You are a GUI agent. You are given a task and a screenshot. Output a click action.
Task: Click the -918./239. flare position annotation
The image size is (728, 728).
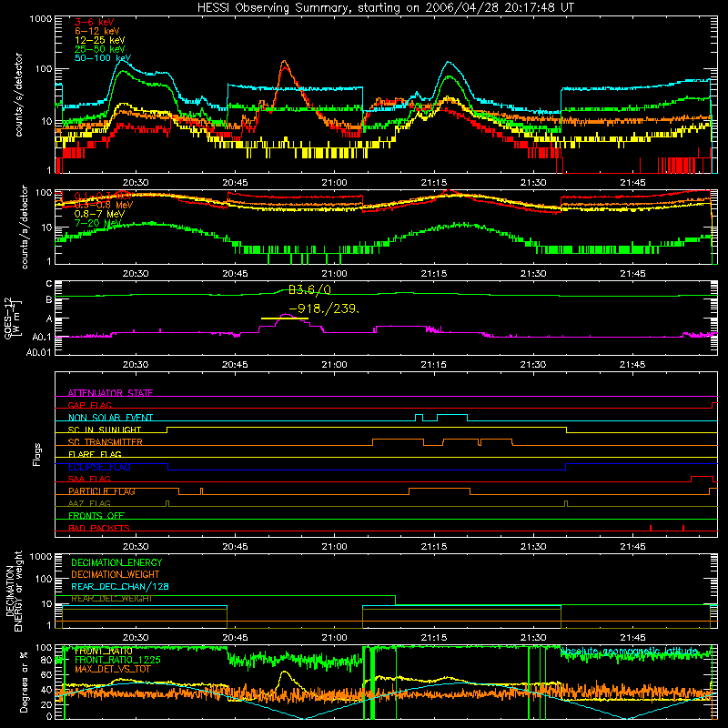pos(324,308)
